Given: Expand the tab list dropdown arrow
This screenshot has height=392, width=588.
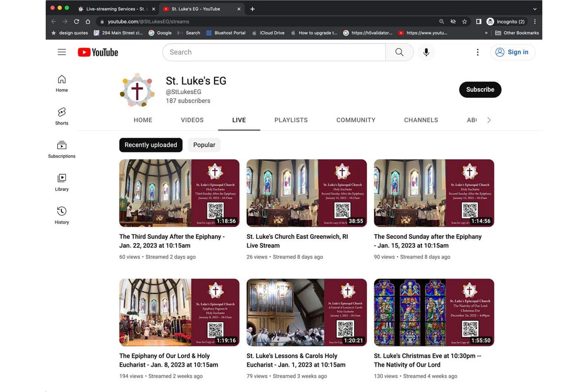Looking at the screenshot, I should [535, 9].
